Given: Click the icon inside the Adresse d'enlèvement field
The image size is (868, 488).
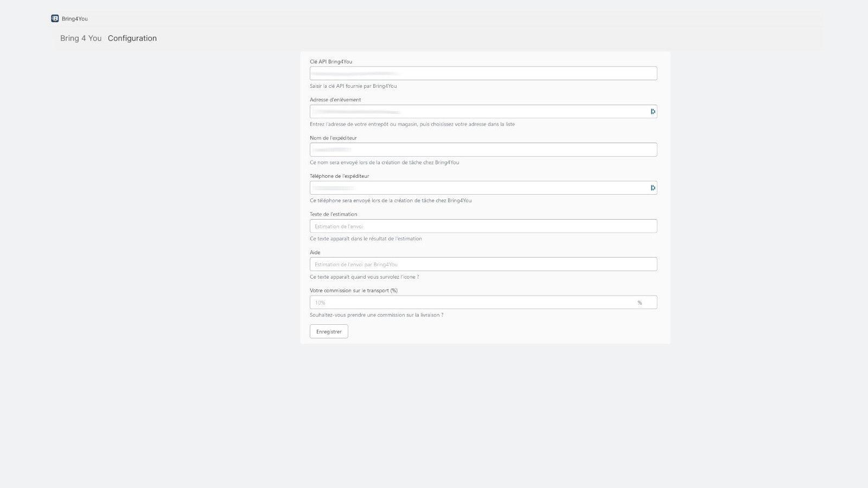Looking at the screenshot, I should (653, 111).
